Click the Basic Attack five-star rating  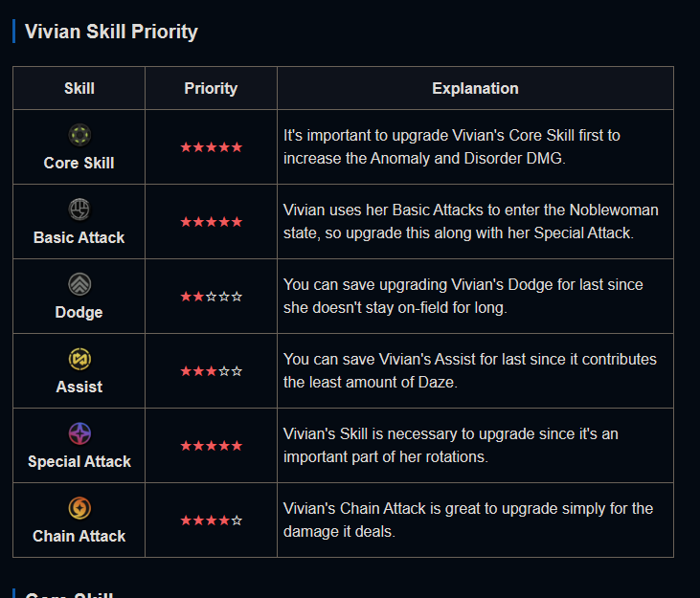(212, 222)
